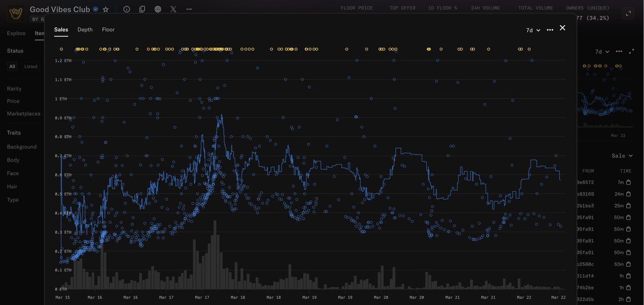
Task: Open the more options dots beside the X icon
Action: (189, 9)
